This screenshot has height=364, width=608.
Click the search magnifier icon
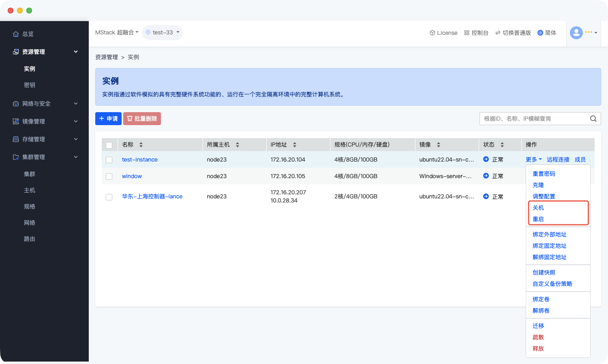[593, 119]
